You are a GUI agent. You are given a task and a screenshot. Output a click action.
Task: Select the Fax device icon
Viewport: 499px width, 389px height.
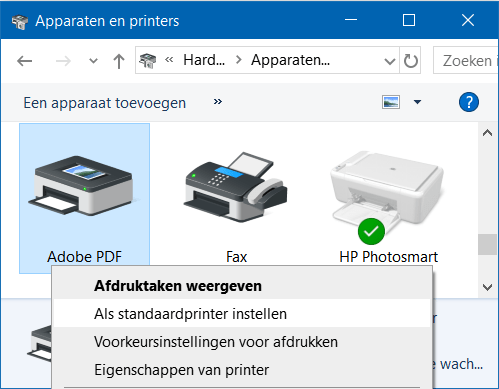point(235,187)
